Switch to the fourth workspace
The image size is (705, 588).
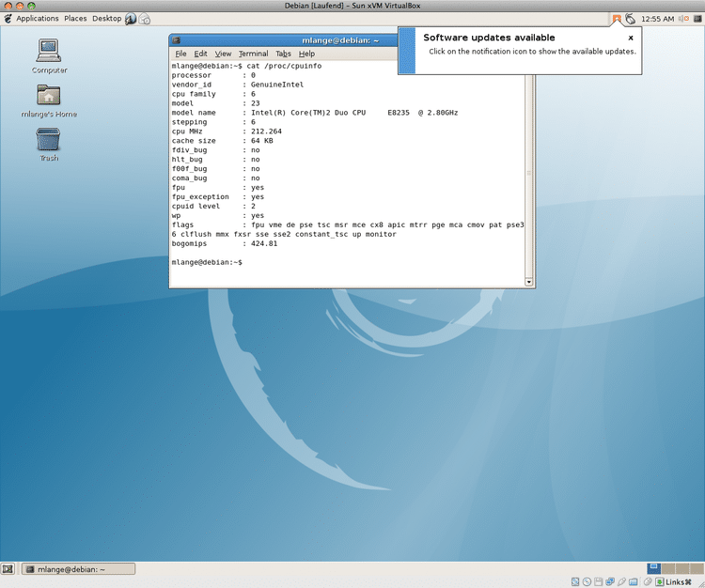point(695,568)
